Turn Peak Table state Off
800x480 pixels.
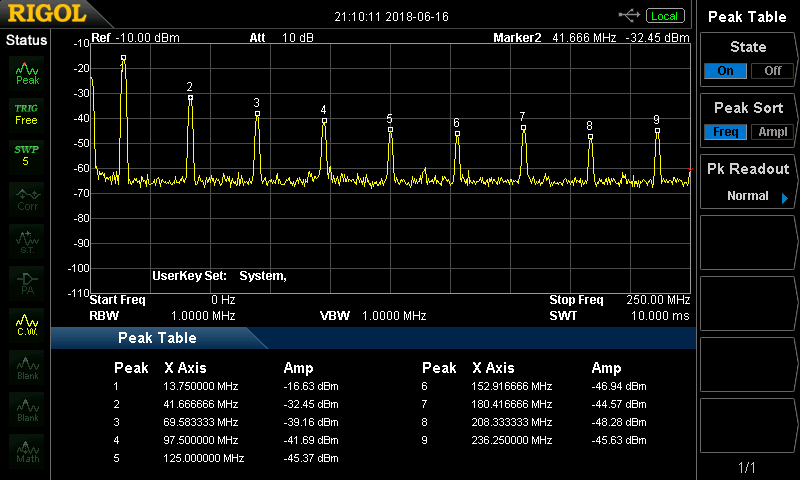[x=773, y=71]
